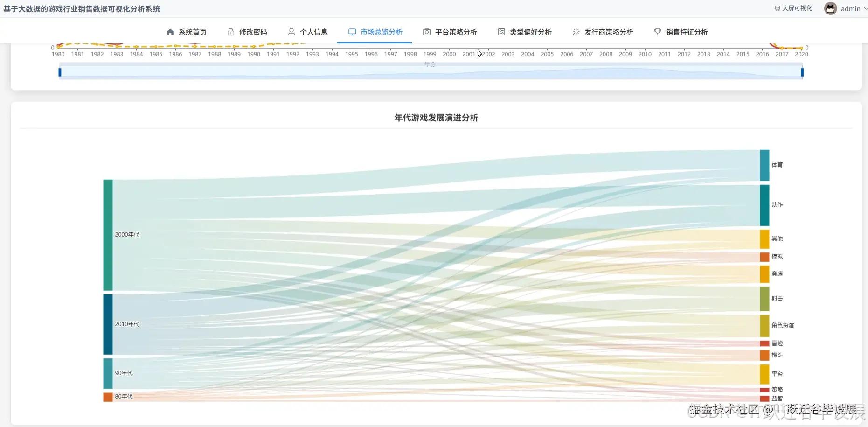Click the 2000年代 Sankey node bar
Viewport: 868px width, 427px height.
(x=108, y=235)
